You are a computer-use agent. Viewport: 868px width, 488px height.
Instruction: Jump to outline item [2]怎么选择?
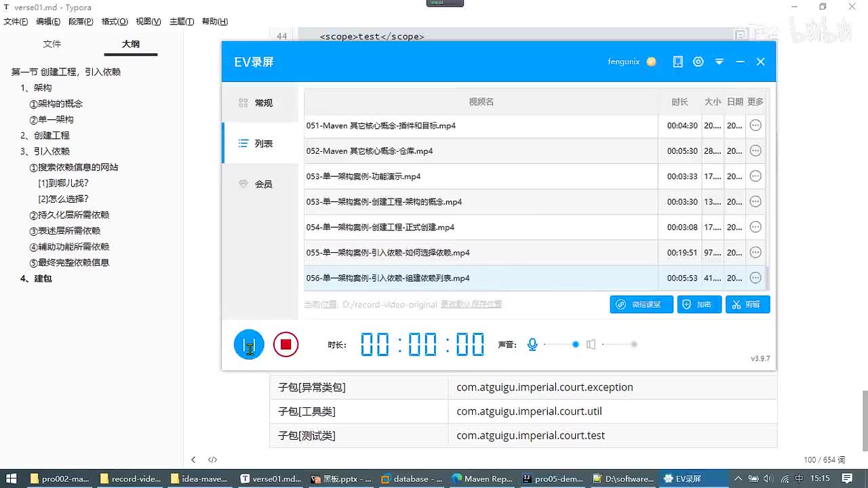pos(64,199)
